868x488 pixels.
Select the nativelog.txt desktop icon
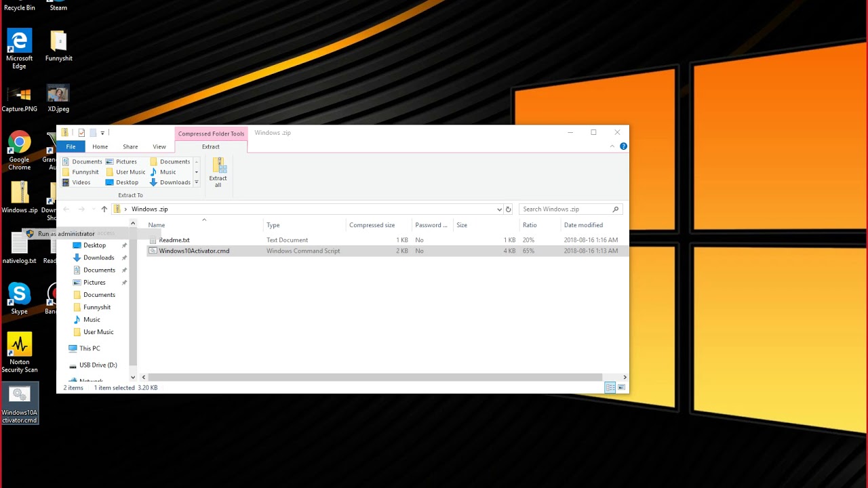tap(19, 248)
